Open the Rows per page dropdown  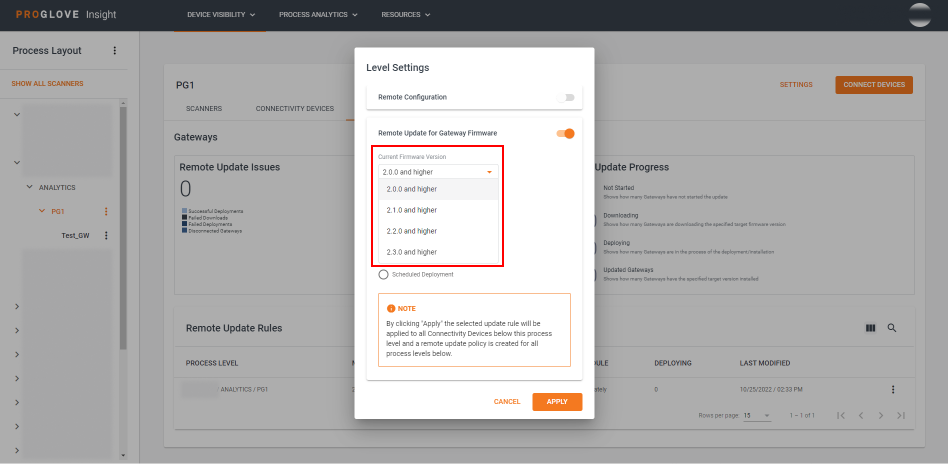[756, 415]
